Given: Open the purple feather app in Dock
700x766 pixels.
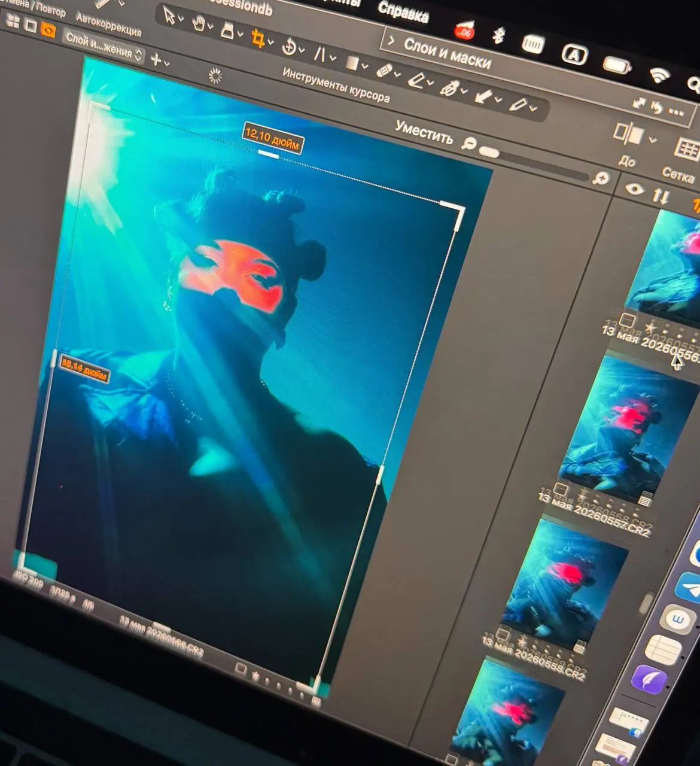Looking at the screenshot, I should point(650,679).
